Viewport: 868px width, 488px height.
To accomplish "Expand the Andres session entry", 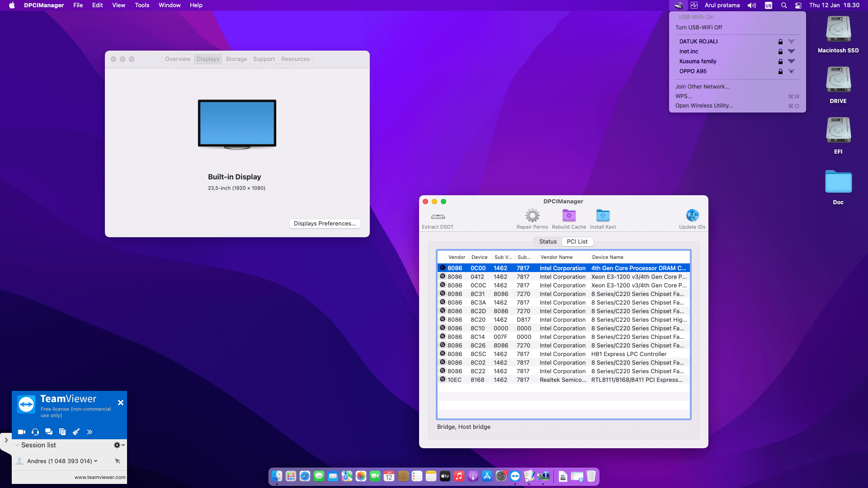I will (x=95, y=461).
